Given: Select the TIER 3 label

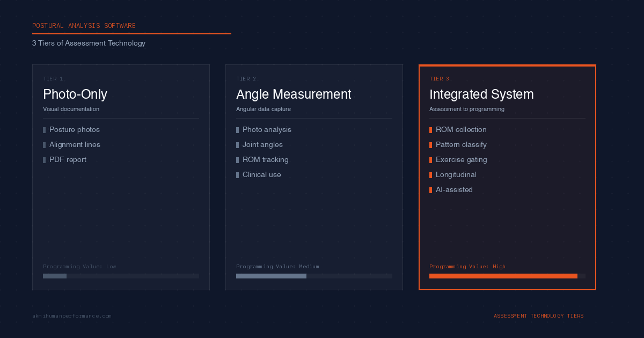Looking at the screenshot, I should 439,79.
